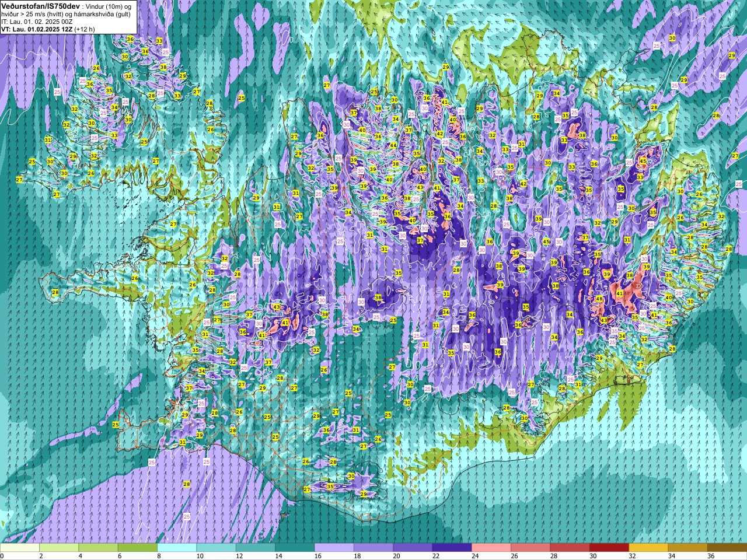Click the legend scale value 34 on the color bar
The width and height of the screenshot is (747, 560).
[671, 556]
